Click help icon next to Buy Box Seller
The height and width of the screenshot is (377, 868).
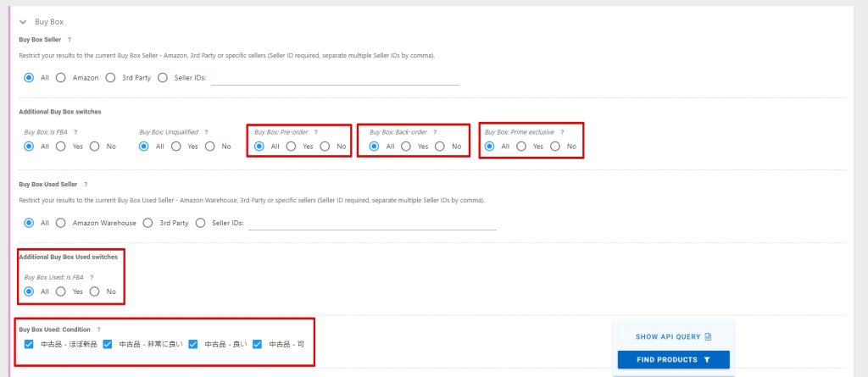pyautogui.click(x=70, y=40)
